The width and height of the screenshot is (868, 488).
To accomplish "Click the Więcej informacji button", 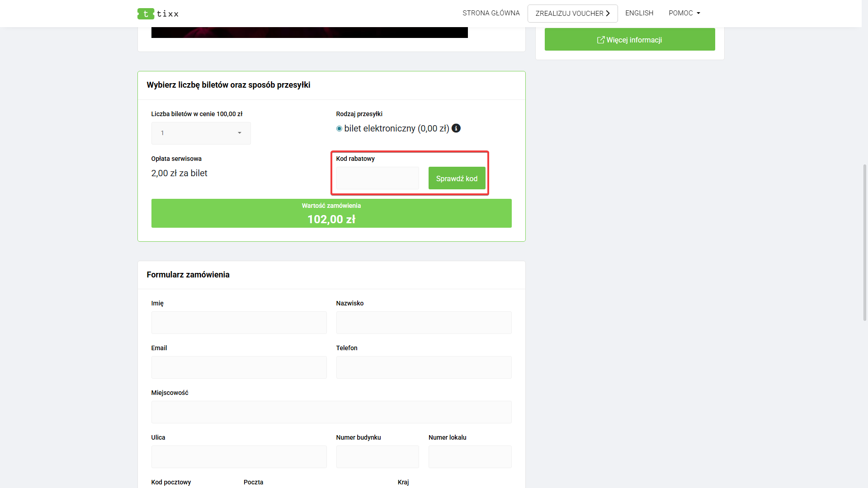I will click(629, 40).
